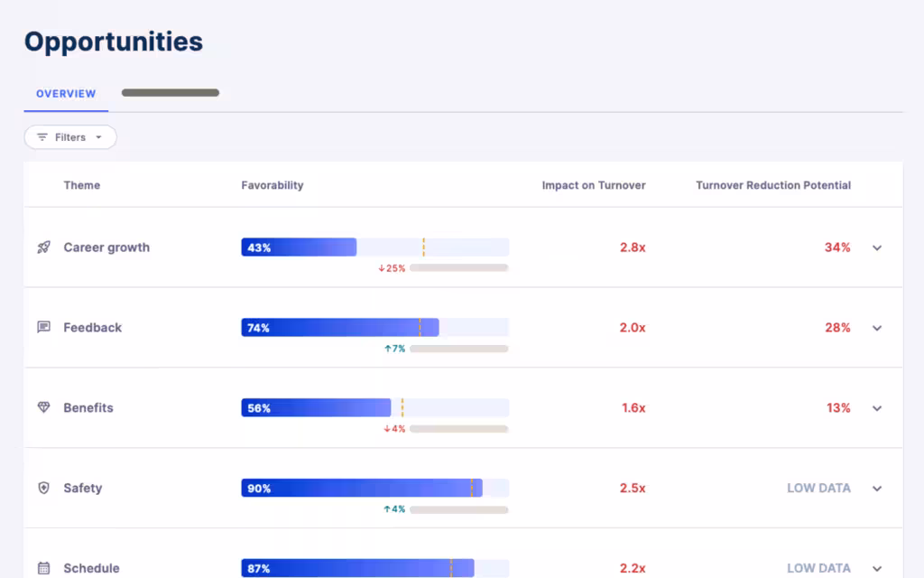Click the Turnover Reduction Potential header
Screen dimensions: 924x578
[x=773, y=185]
